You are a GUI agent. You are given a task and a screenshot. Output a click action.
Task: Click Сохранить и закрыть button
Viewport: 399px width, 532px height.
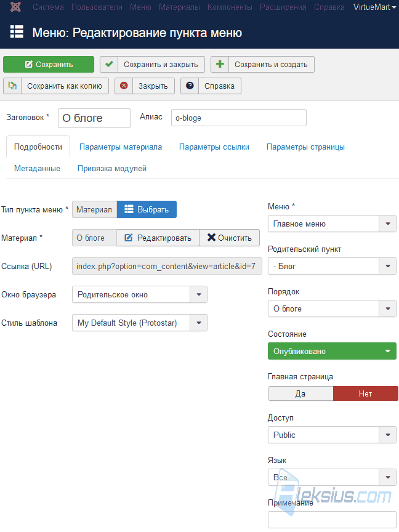(x=152, y=64)
